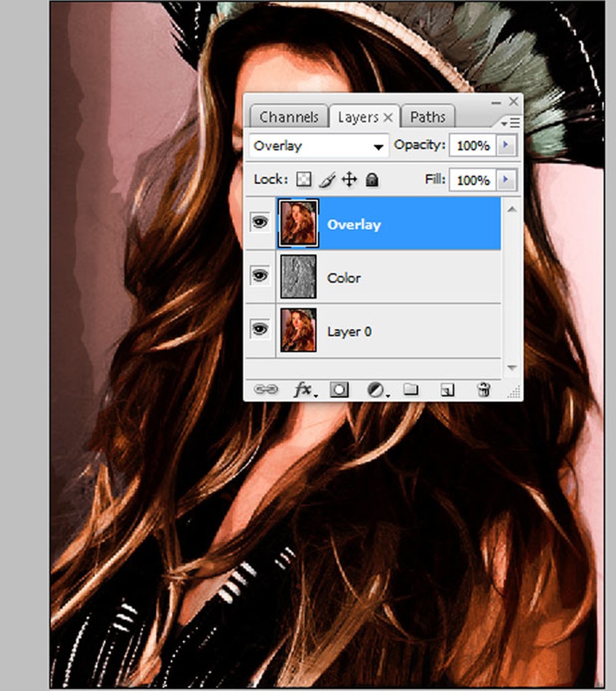This screenshot has height=691, width=616.
Task: Switch to the Channels tab
Action: (x=289, y=117)
